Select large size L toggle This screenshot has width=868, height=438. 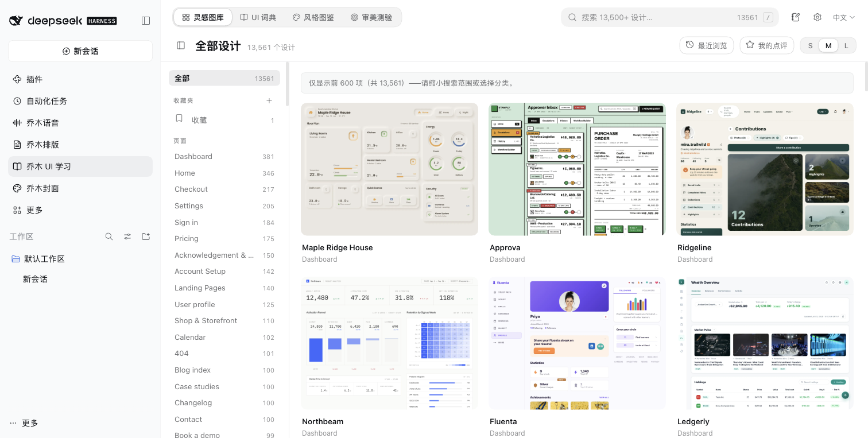[846, 46]
